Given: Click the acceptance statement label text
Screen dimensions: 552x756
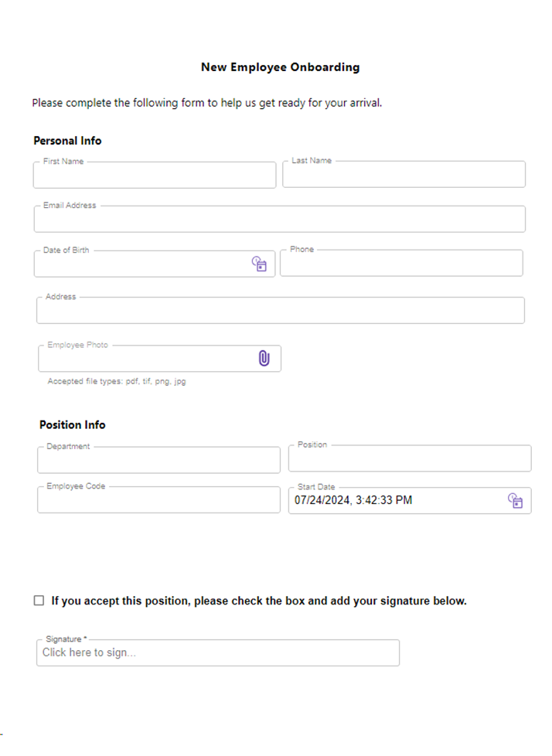Looking at the screenshot, I should click(259, 601).
